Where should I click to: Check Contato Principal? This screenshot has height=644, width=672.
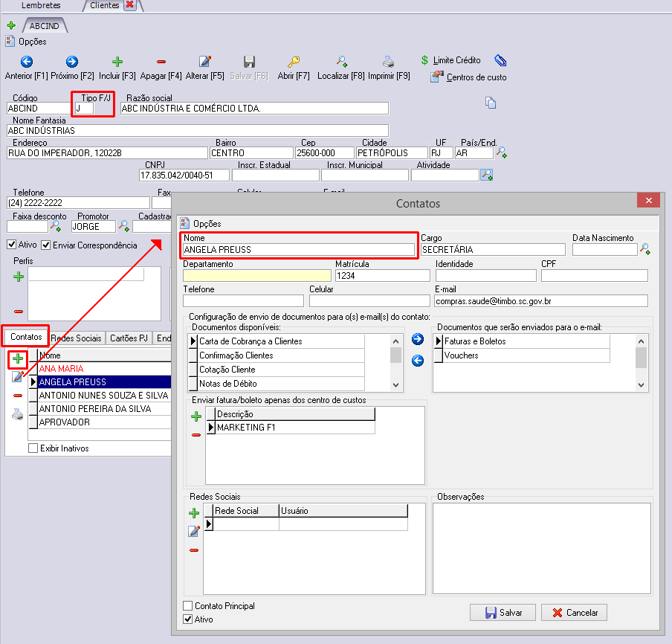point(188,606)
